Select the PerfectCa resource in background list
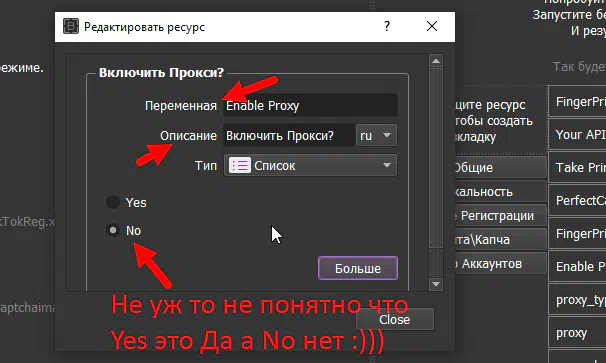Screen dimensions: 606x363 click(x=577, y=201)
